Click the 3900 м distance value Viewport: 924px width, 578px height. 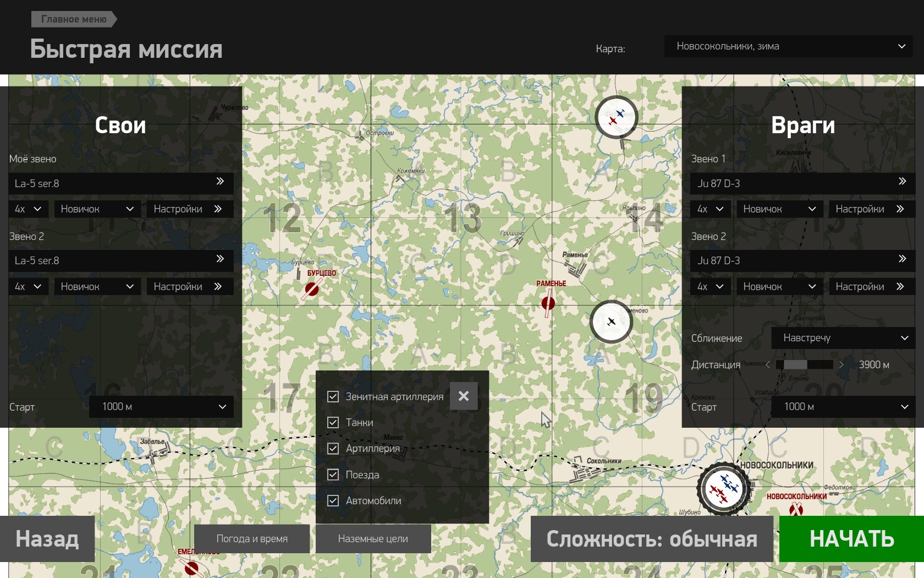point(874,364)
